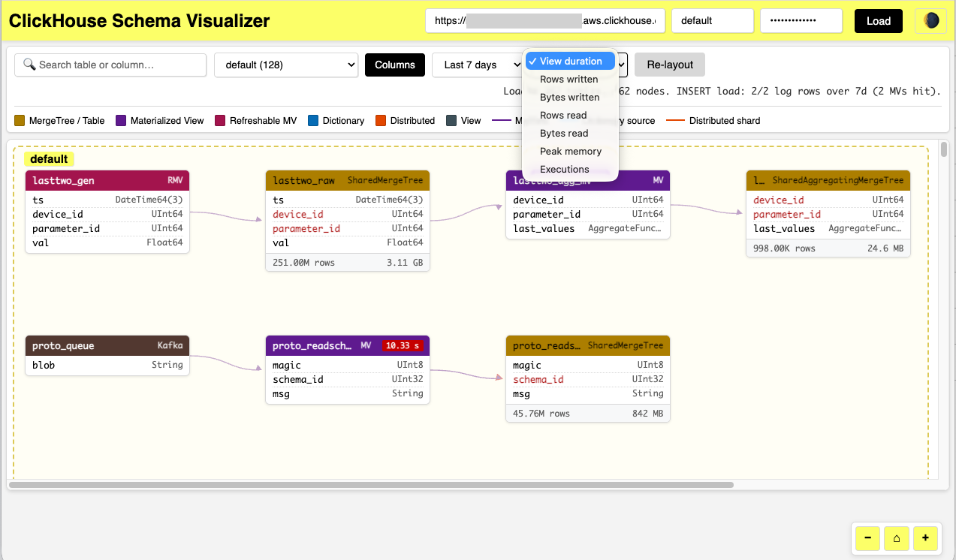Click ClickHouse Schema Visualizer title

(139, 21)
